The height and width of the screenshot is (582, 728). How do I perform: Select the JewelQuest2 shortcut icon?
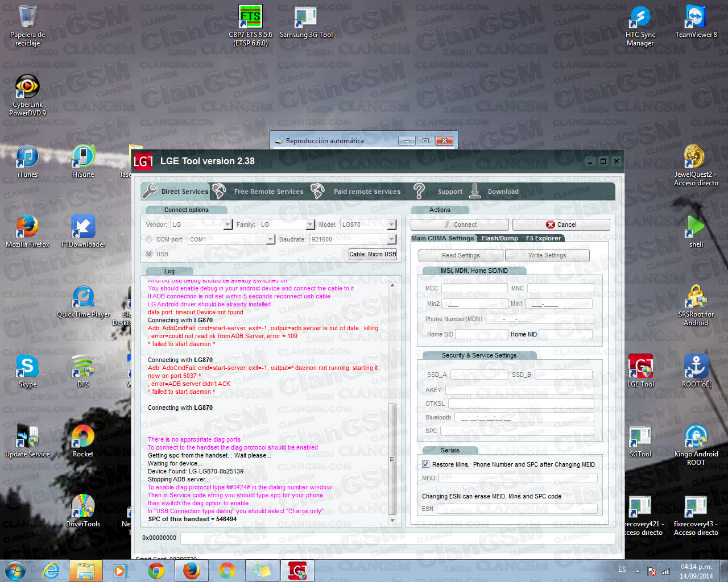pyautogui.click(x=696, y=166)
